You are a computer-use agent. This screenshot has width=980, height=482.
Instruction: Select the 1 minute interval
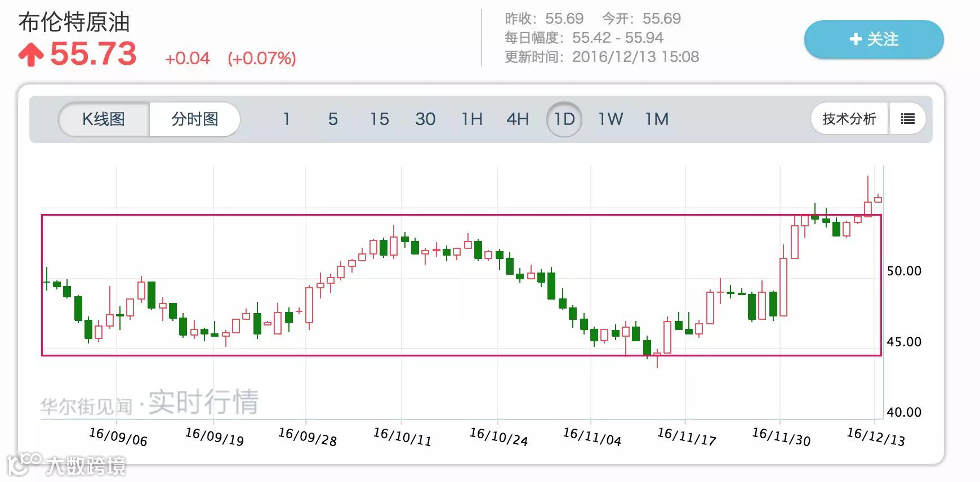[x=287, y=119]
